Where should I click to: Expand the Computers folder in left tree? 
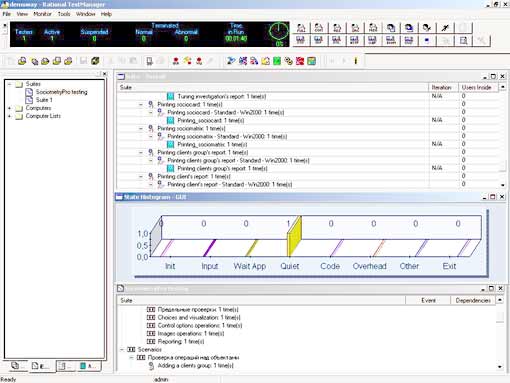[10, 108]
